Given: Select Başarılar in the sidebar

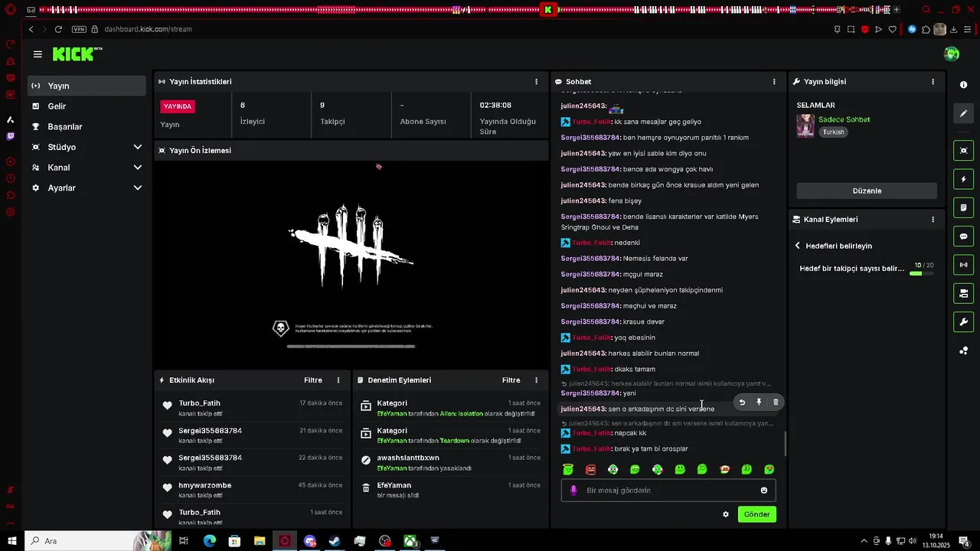Looking at the screenshot, I should pyautogui.click(x=87, y=126).
